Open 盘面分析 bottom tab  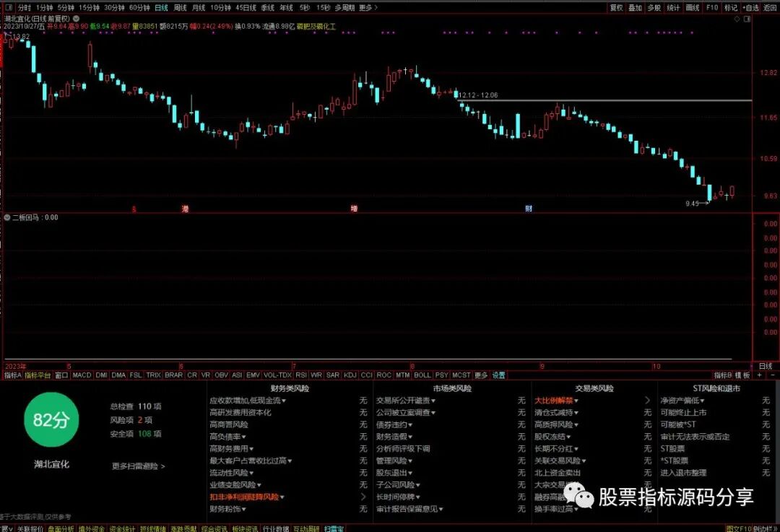61,528
